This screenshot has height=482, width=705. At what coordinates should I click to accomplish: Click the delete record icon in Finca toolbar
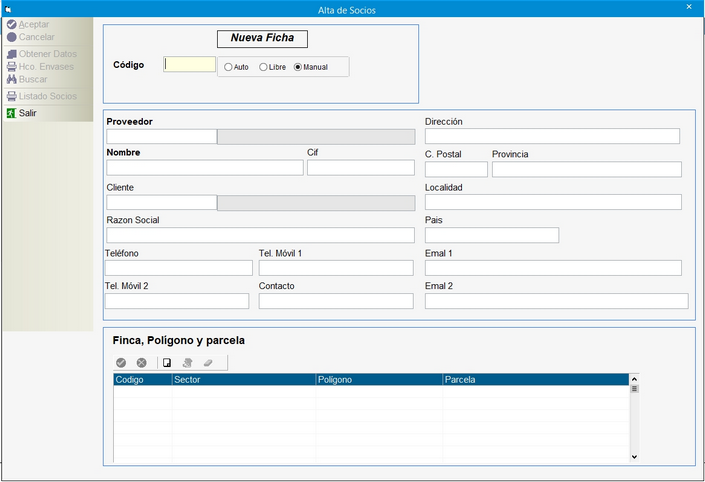click(x=187, y=362)
